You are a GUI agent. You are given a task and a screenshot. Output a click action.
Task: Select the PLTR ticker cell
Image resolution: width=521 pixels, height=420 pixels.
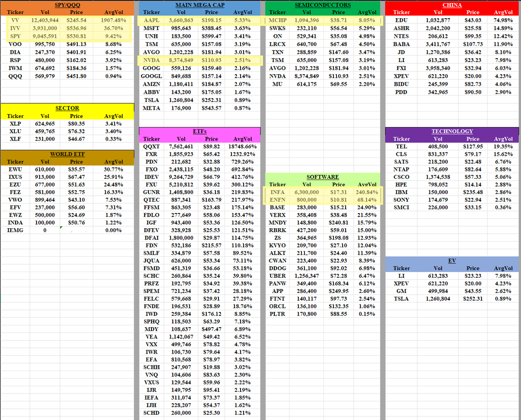[277, 314]
